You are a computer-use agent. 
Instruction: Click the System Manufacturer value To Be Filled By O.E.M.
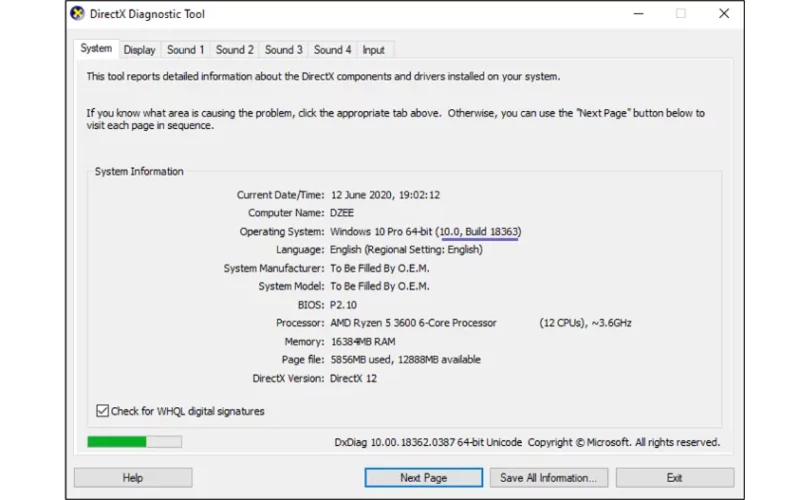pos(380,268)
